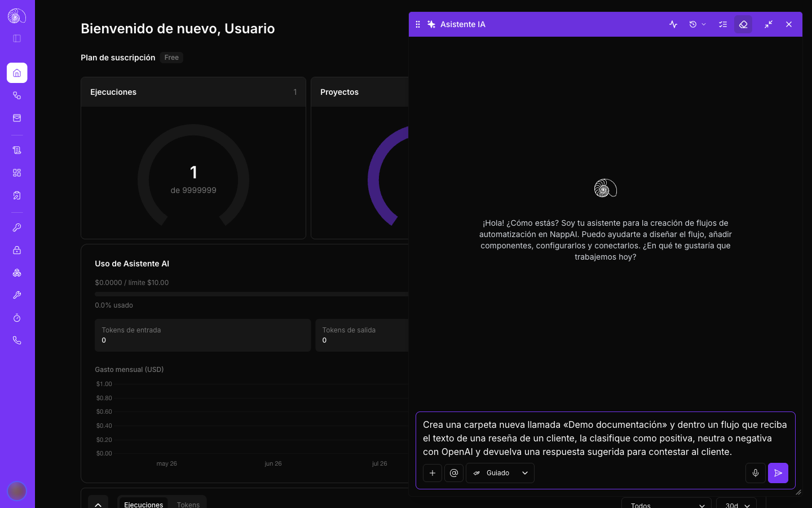Click the flow nodes sidebar icon
The image size is (812, 508).
[17, 95]
